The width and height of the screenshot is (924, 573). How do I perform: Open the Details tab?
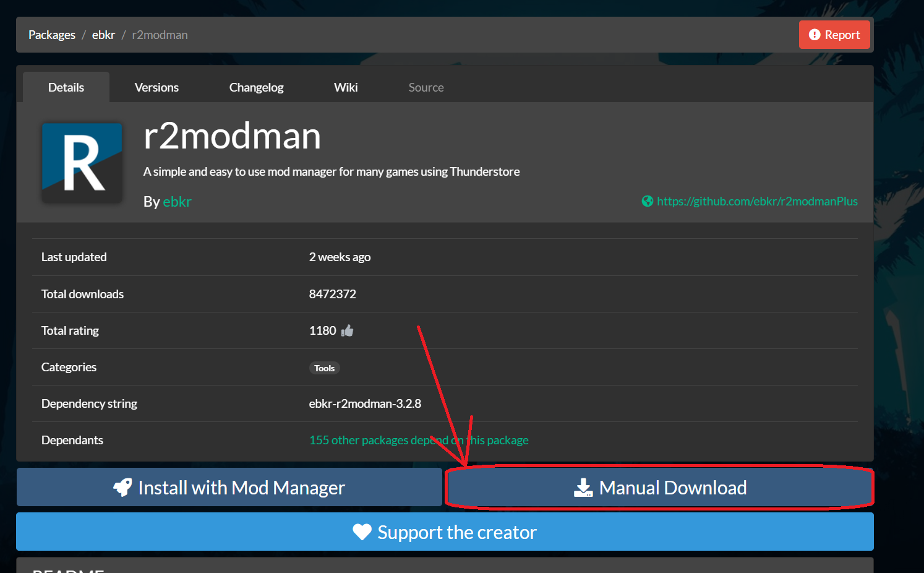(x=66, y=87)
